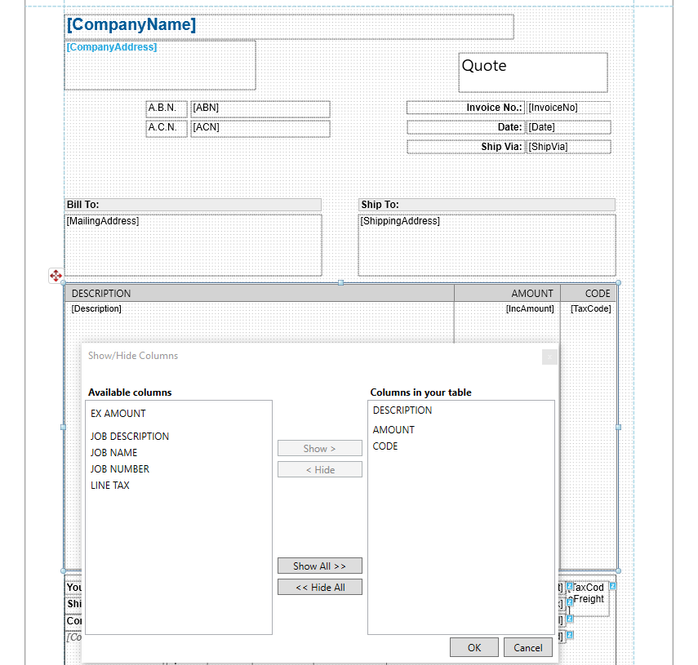Click OK to confirm column changes

coord(474,647)
